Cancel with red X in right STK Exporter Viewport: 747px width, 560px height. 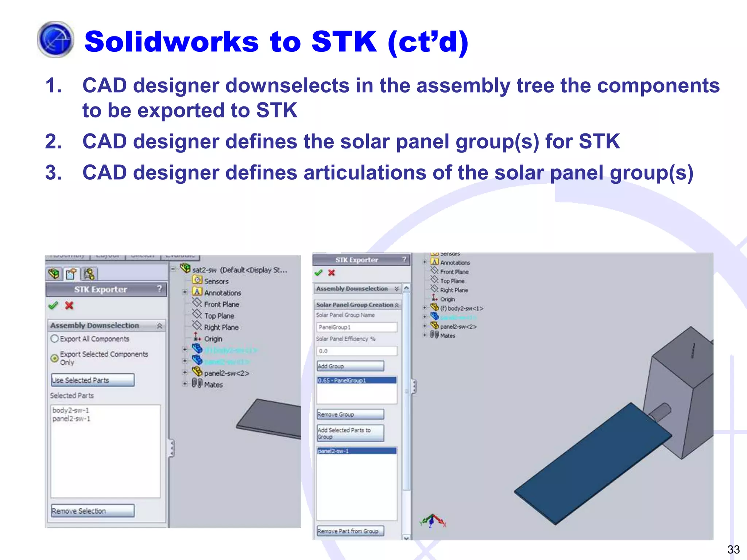[332, 273]
